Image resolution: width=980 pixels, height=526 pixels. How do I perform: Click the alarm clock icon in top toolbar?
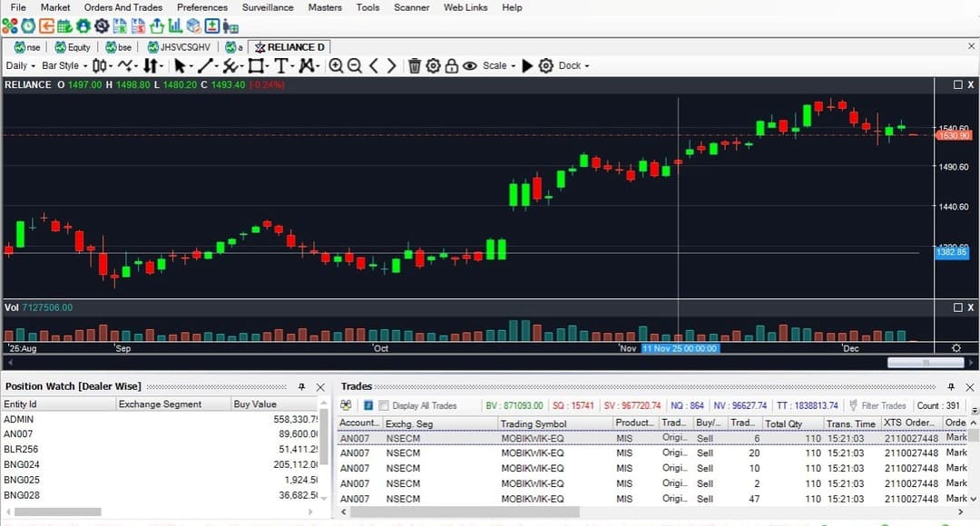point(28,26)
